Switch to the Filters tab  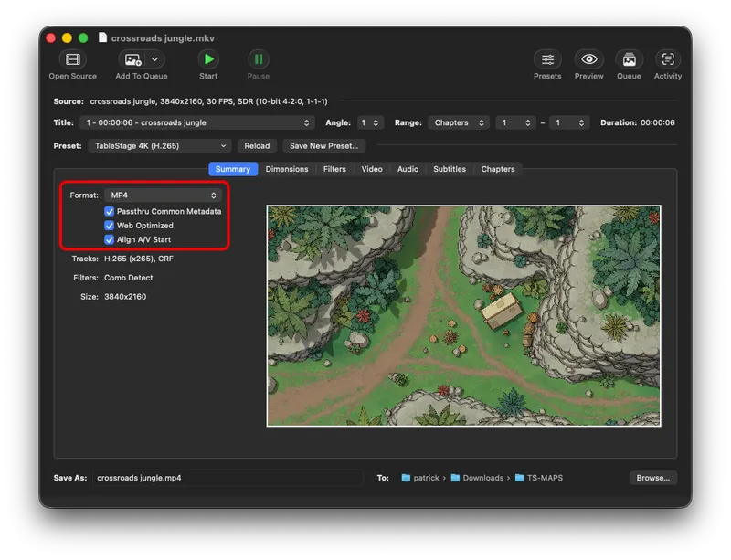(x=334, y=169)
